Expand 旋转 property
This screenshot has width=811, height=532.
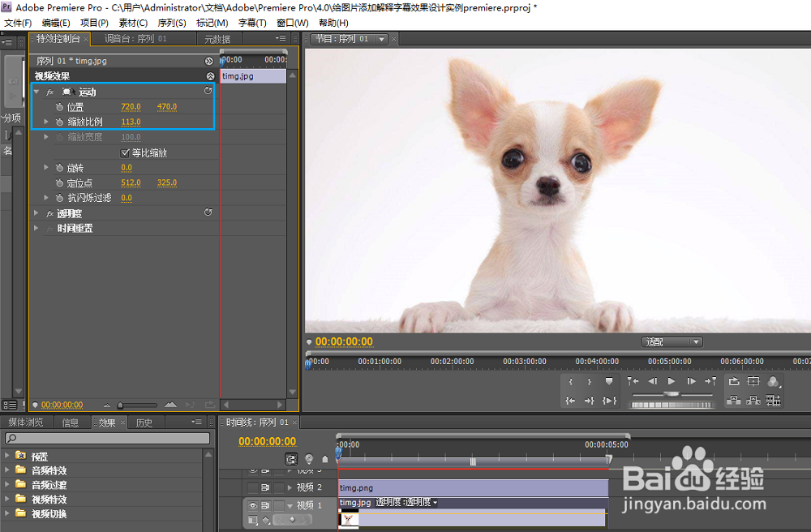pos(46,168)
